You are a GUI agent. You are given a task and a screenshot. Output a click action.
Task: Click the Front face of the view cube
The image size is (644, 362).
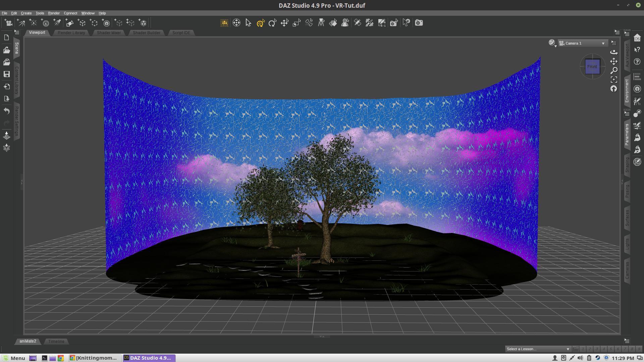(592, 66)
